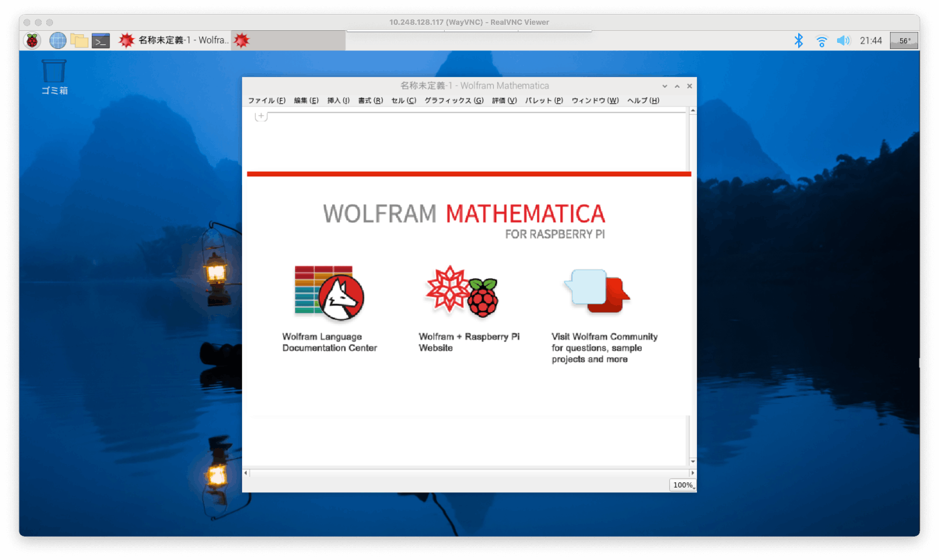Follow the Visit Wolfram Community link
This screenshot has width=939, height=560.
pos(604,348)
